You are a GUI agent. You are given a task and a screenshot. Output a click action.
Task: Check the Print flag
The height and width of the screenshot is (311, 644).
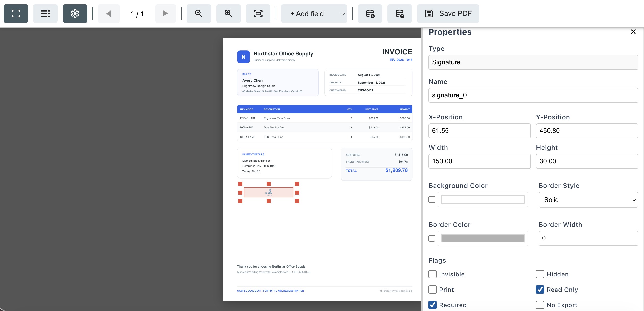tap(433, 290)
